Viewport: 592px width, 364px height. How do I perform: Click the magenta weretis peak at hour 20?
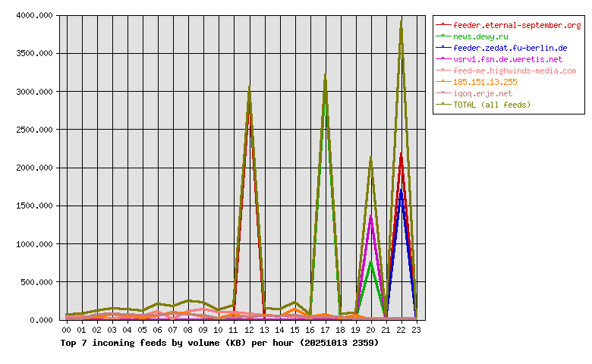370,217
